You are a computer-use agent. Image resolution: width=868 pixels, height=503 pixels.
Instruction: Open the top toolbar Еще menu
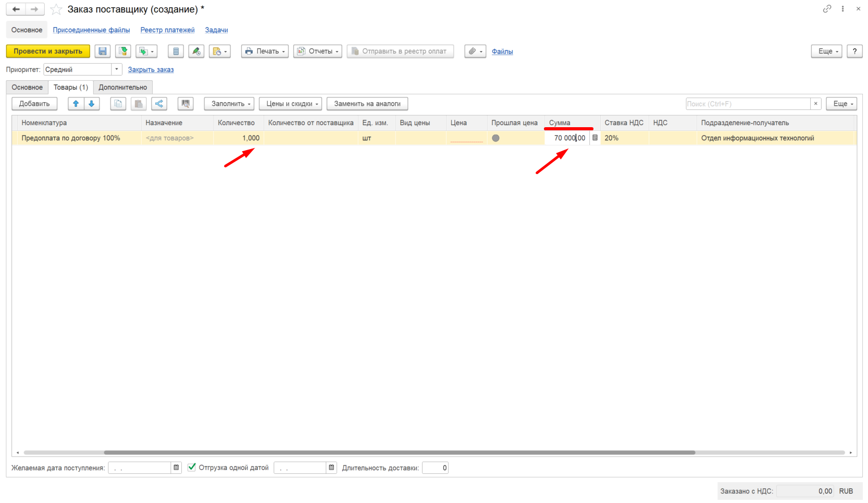coord(826,51)
